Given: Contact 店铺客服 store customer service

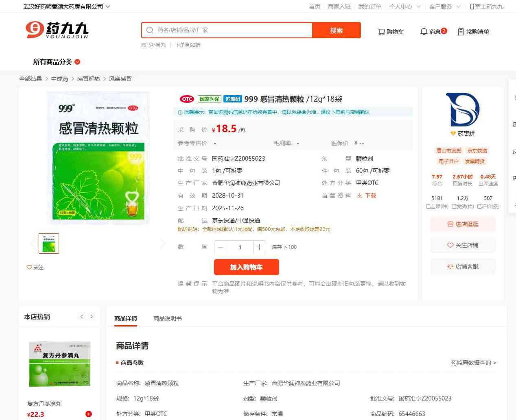Looking at the screenshot, I should (x=463, y=266).
